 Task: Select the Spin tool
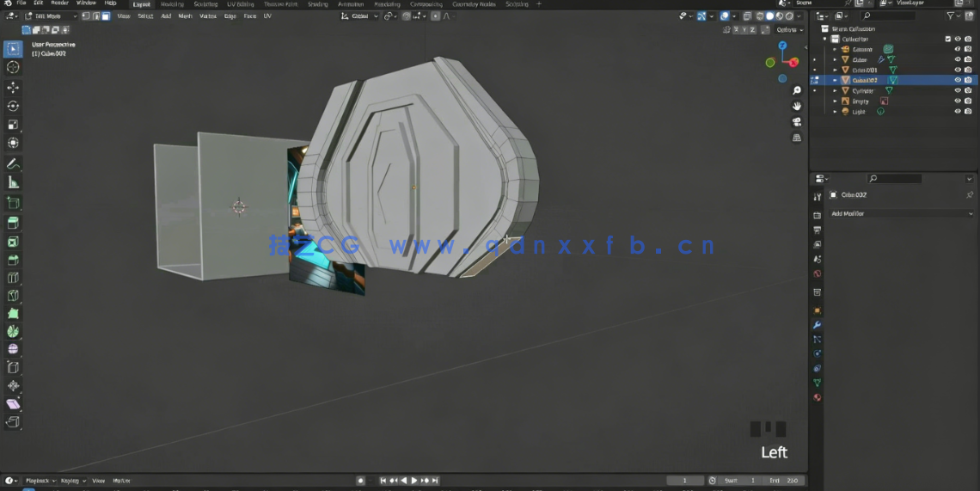pos(13,332)
